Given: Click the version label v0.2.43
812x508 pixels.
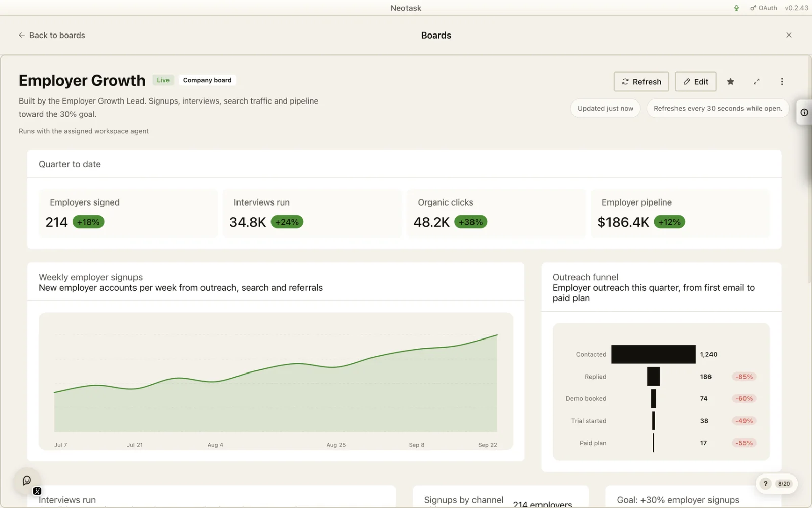Looking at the screenshot, I should point(796,8).
